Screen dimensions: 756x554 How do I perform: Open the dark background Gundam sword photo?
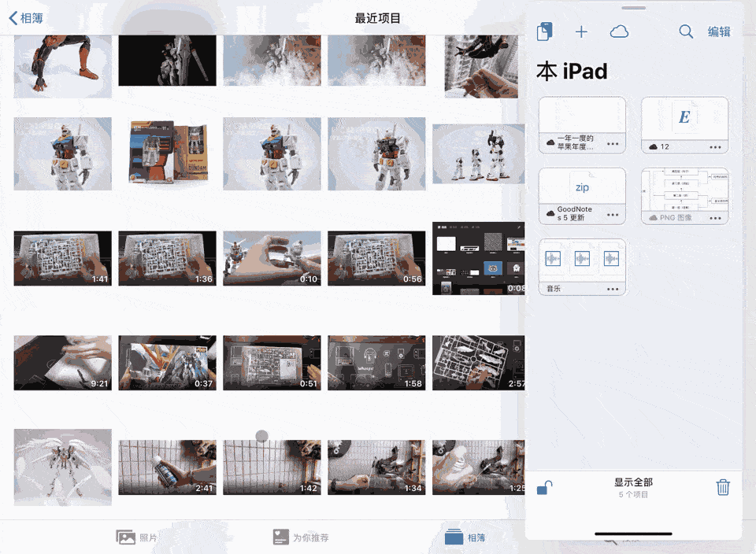pos(167,61)
